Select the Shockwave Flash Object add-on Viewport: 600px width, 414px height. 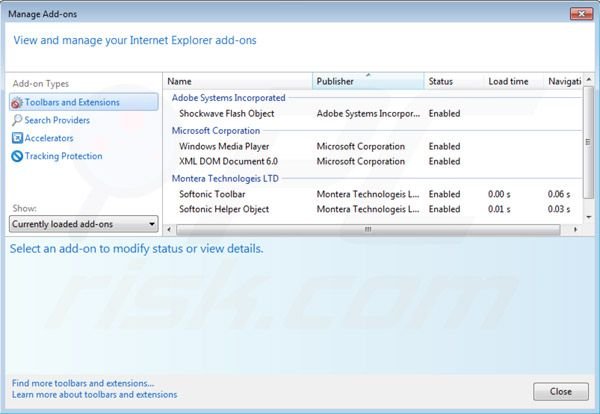pyautogui.click(x=226, y=114)
